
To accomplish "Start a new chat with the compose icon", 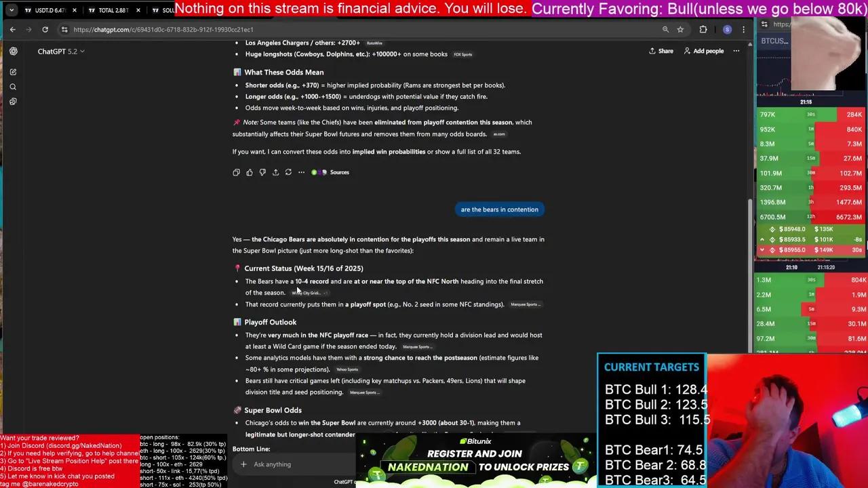I will pos(13,71).
